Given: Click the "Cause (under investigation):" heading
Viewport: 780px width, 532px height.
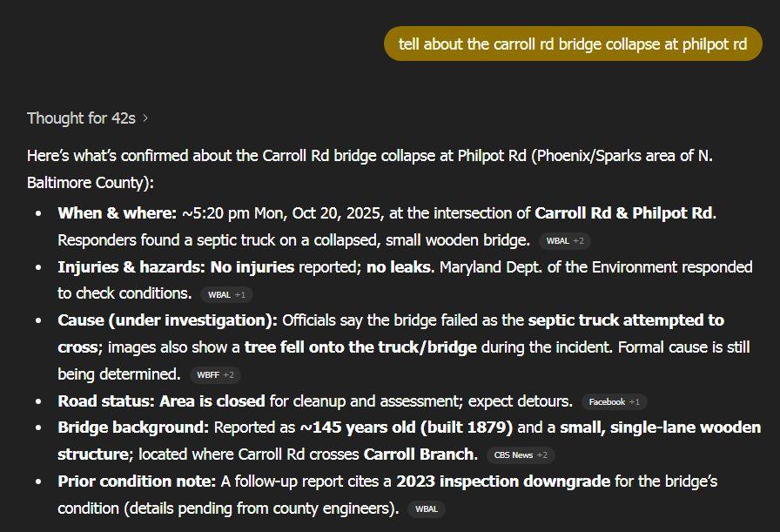Looking at the screenshot, I should click(167, 320).
